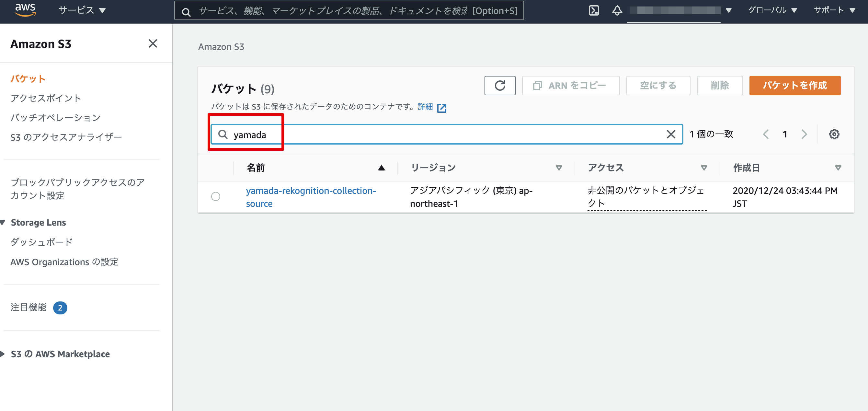Clear the yamada search filter
The width and height of the screenshot is (868, 411).
tap(671, 134)
